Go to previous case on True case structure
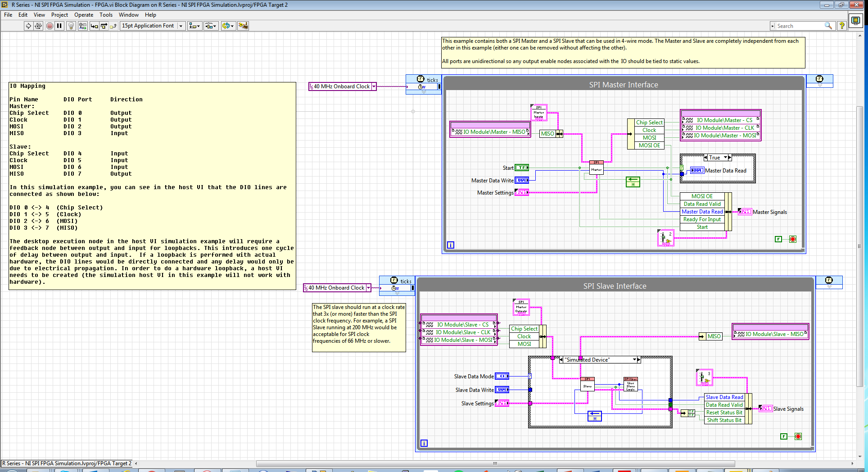The image size is (868, 472). tap(705, 158)
